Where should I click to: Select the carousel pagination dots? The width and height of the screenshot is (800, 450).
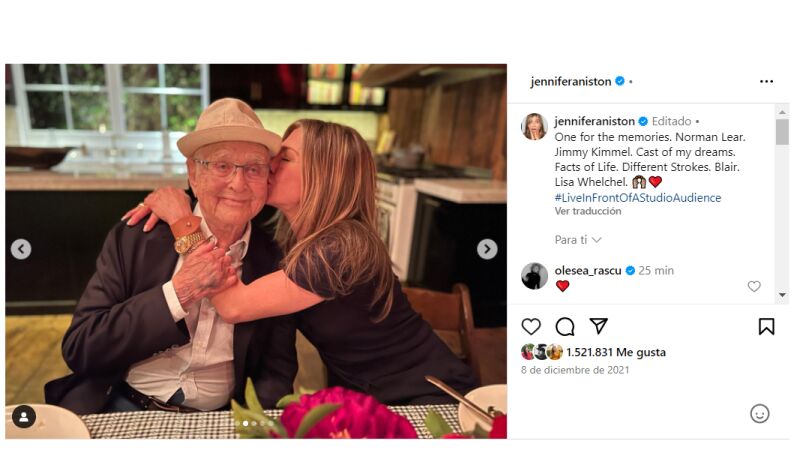pyautogui.click(x=256, y=423)
